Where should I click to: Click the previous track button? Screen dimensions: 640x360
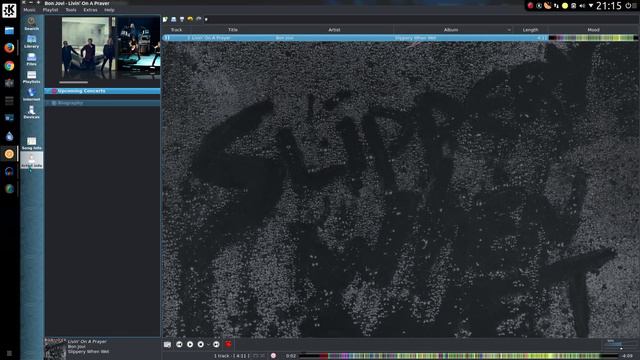[x=179, y=344]
